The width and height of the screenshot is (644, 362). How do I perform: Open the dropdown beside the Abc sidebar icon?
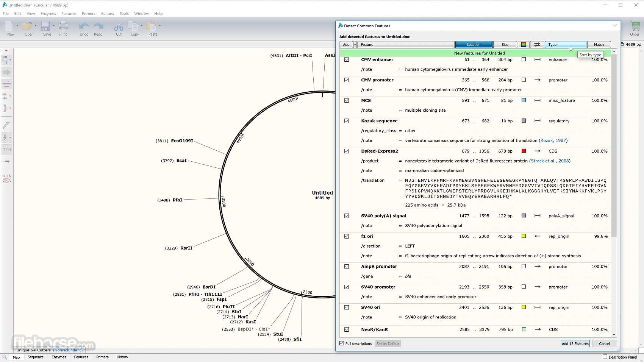[10, 137]
